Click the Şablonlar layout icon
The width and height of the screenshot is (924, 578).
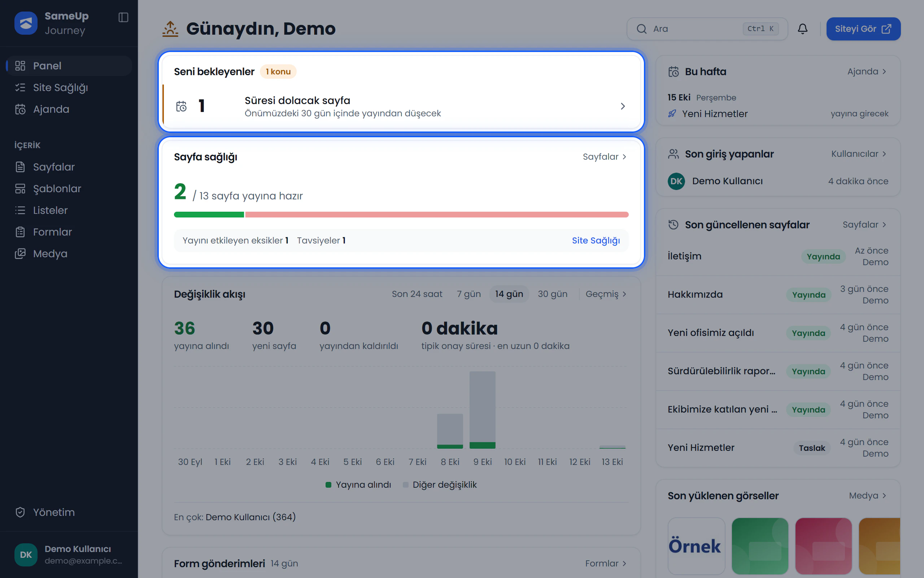[20, 189]
